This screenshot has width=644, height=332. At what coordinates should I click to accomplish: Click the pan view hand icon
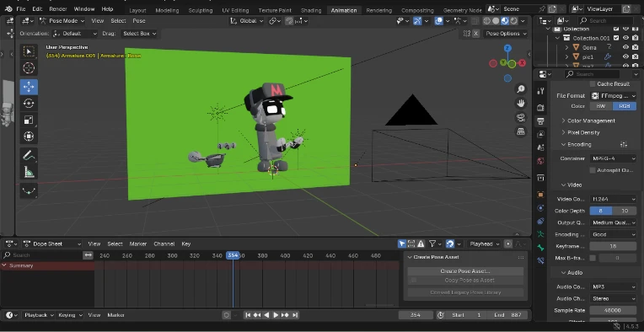(521, 103)
